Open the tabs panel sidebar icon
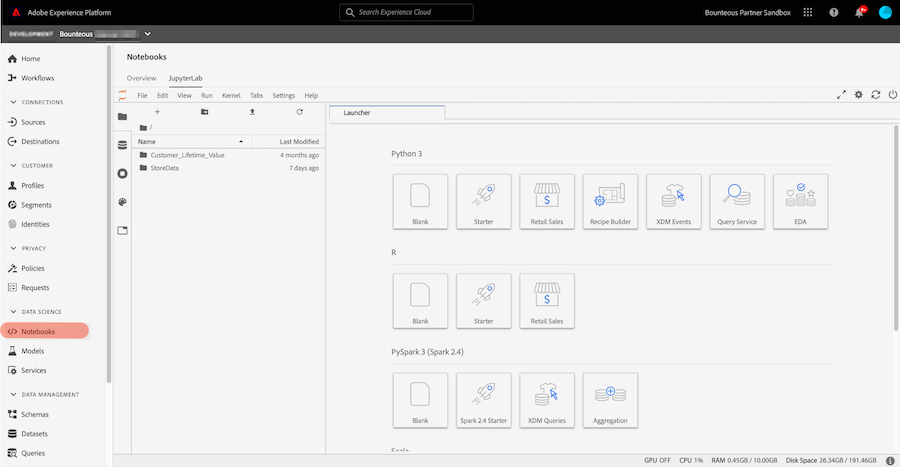The width and height of the screenshot is (900, 467). coord(122,231)
